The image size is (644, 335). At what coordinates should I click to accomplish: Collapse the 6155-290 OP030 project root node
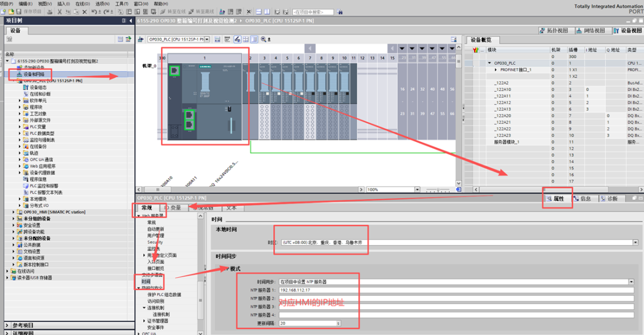(x=7, y=61)
